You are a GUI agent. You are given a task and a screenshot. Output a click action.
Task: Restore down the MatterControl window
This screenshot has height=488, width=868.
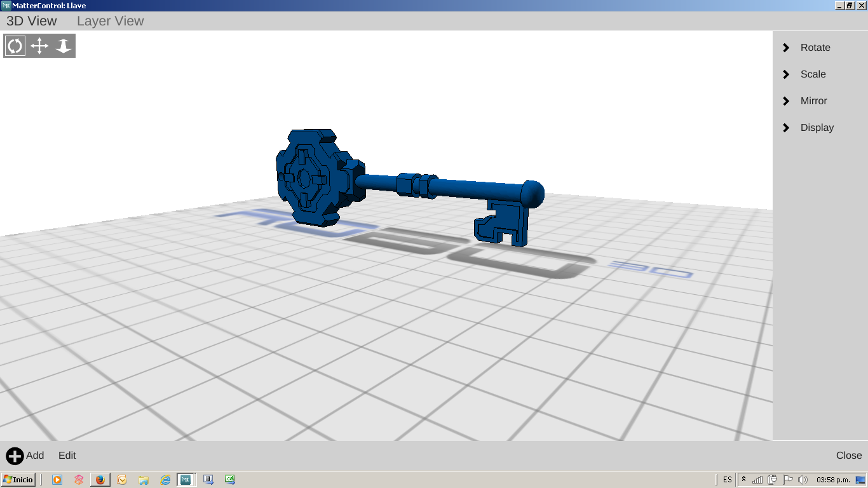[x=850, y=5]
